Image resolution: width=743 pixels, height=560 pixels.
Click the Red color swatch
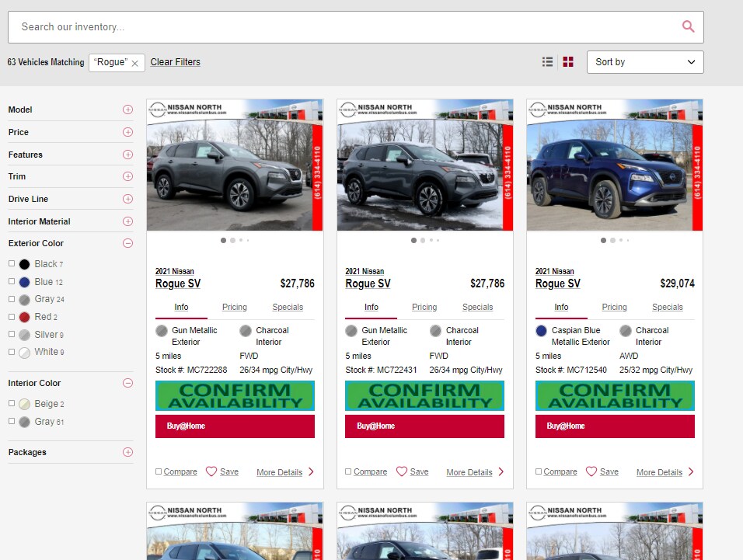click(25, 317)
